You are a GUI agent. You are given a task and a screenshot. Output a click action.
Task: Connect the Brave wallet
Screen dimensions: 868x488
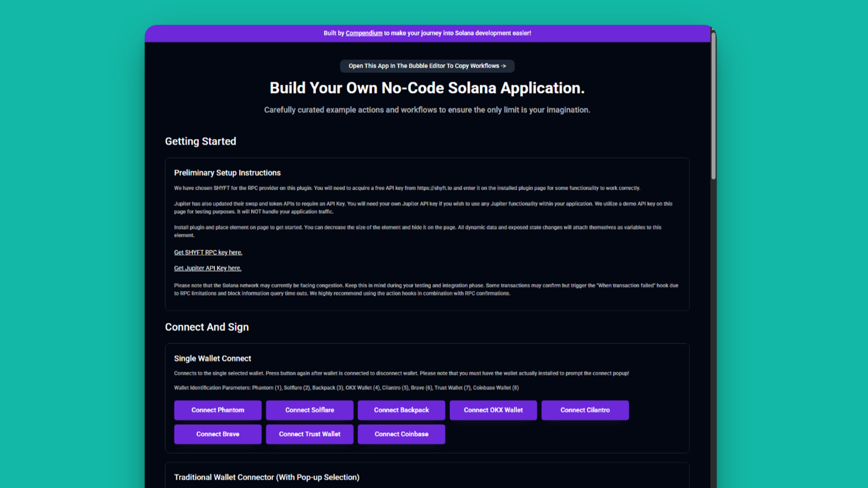217,434
